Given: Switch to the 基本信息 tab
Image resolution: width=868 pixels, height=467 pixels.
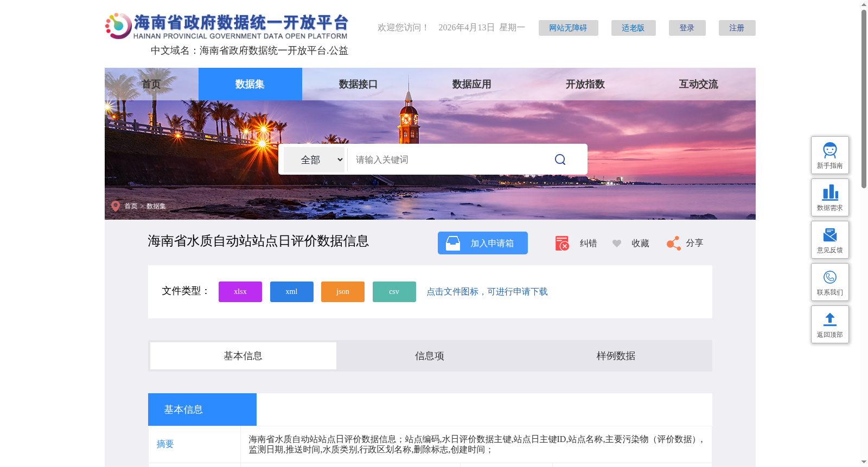Looking at the screenshot, I should click(x=243, y=356).
